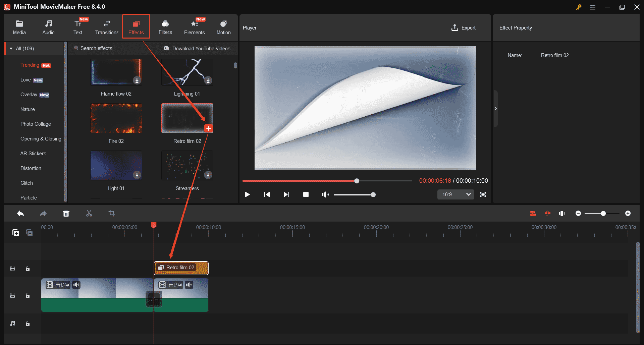This screenshot has height=345, width=644.
Task: Click the Export button
Action: coord(463,27)
